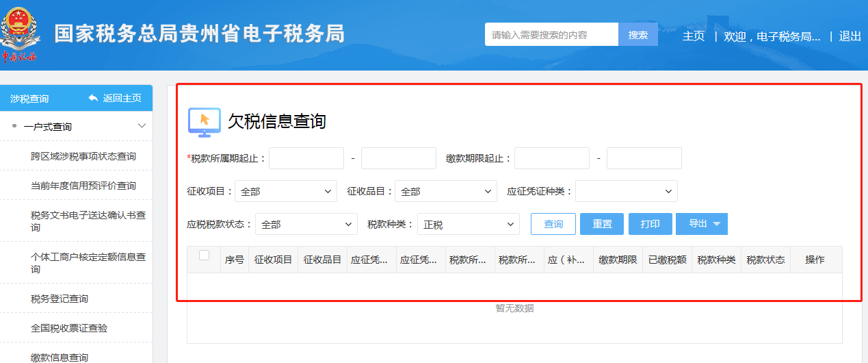Click the 征收项目 column header
868x363 pixels.
[x=274, y=260]
